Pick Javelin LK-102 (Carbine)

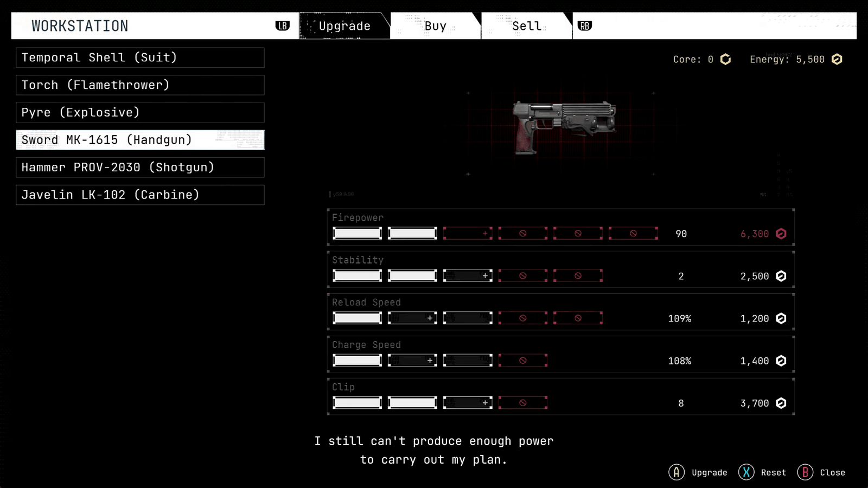[140, 195]
